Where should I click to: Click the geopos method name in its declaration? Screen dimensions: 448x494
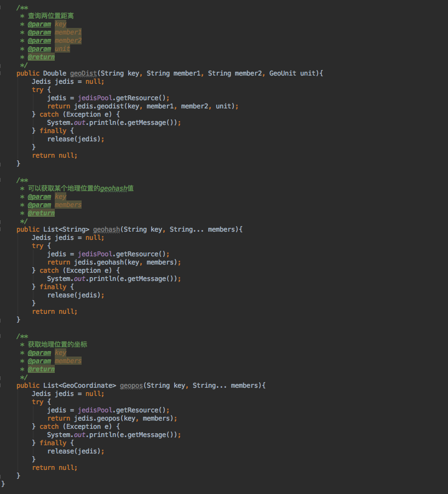tap(131, 386)
